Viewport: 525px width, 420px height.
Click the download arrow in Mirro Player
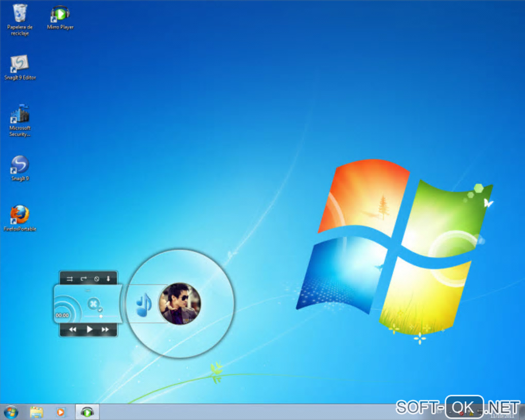click(x=108, y=278)
